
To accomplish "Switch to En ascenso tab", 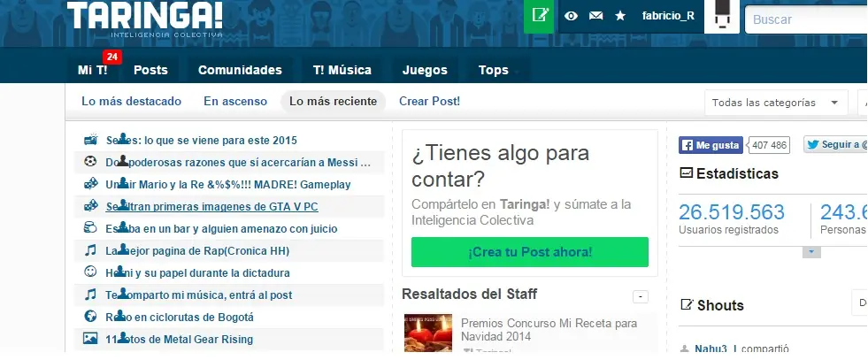I will 235,101.
